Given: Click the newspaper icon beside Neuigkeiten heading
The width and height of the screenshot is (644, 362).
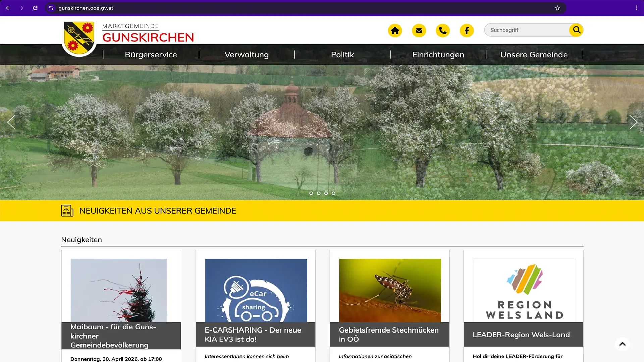Looking at the screenshot, I should coord(67,211).
